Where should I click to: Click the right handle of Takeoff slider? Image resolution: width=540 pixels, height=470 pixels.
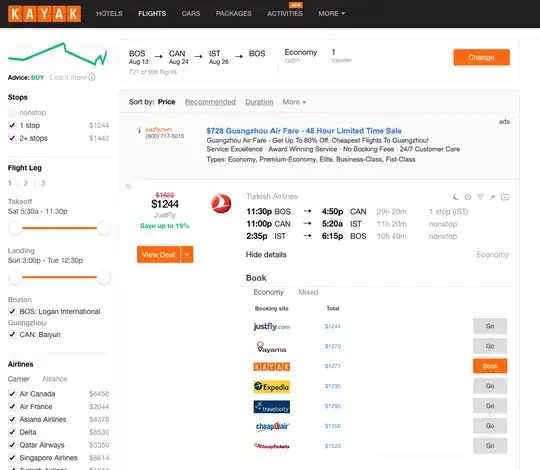pos(103,228)
